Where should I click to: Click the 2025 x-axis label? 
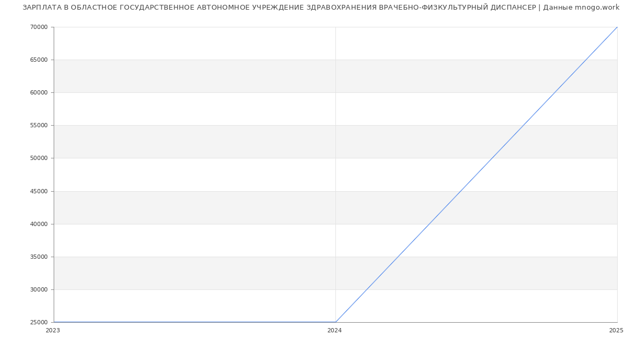[x=616, y=331]
